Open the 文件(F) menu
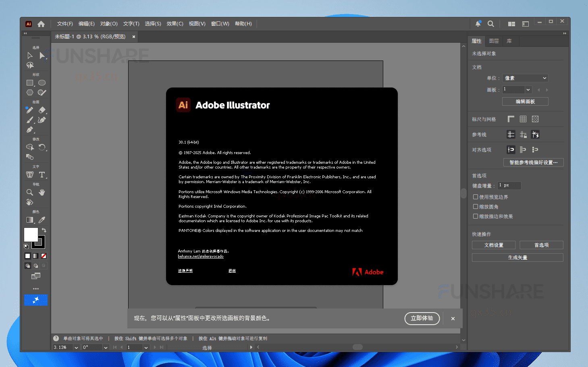588x367 pixels. [65, 24]
